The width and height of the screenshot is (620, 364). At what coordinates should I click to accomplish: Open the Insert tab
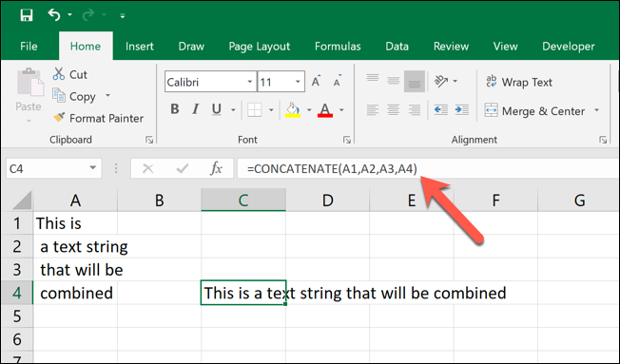[x=139, y=47]
